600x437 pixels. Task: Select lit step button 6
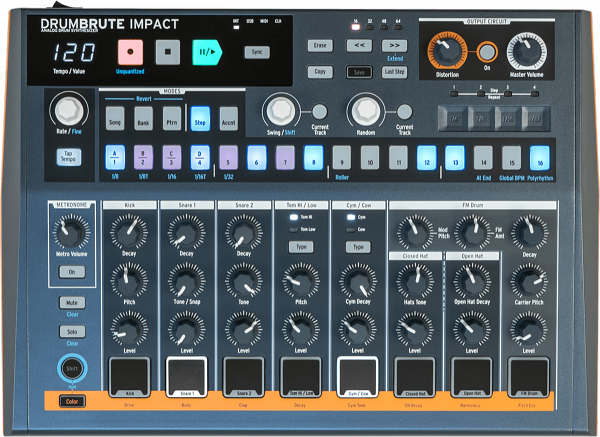click(256, 157)
